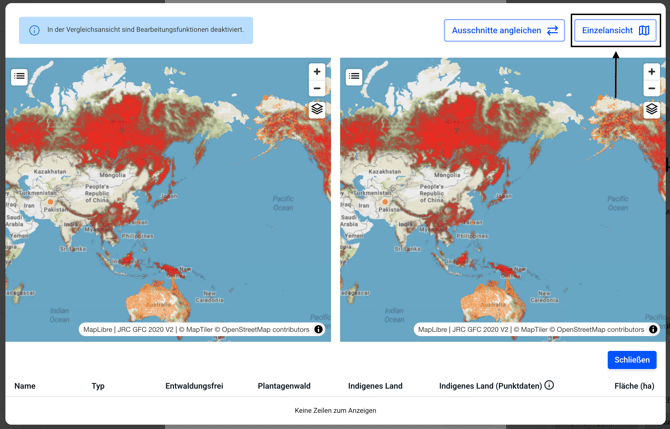The height and width of the screenshot is (429, 670).
Task: Zoom in on the right map
Action: [652, 72]
